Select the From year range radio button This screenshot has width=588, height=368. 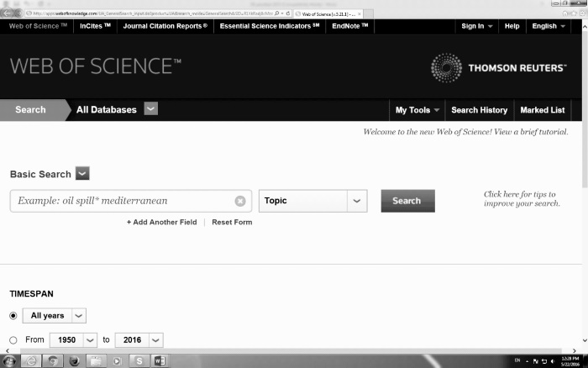(13, 340)
